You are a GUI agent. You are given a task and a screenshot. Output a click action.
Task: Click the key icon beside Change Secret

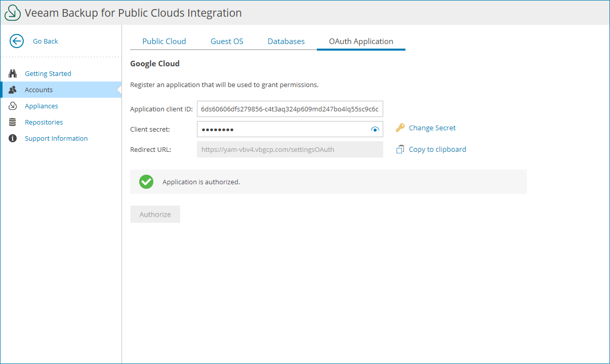pos(399,128)
